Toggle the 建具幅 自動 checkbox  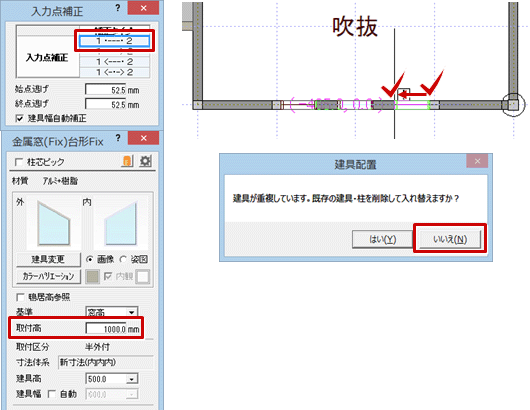[52, 394]
